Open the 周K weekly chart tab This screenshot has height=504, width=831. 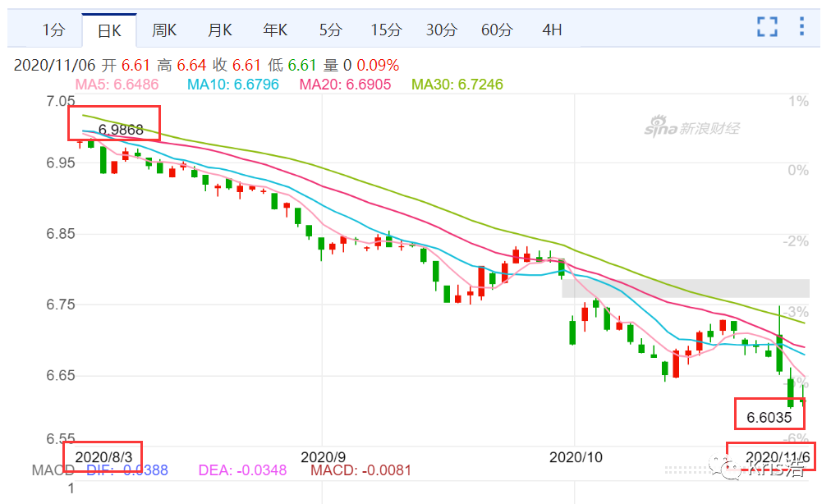(x=164, y=30)
